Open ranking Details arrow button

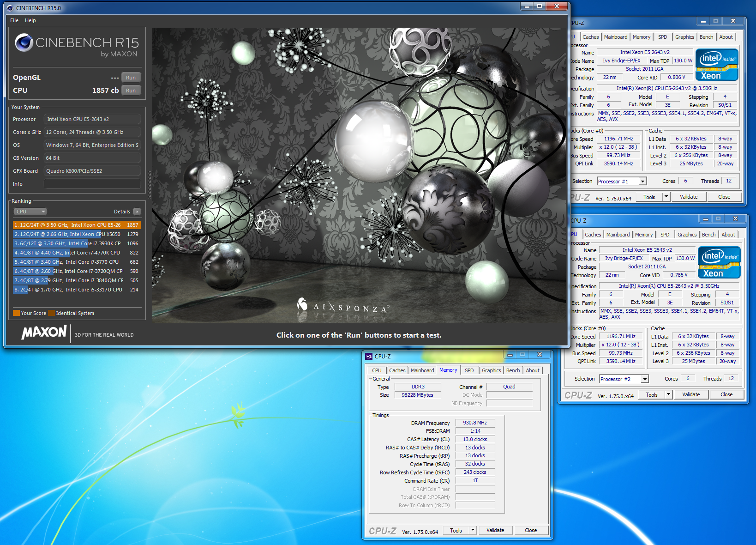tap(137, 212)
